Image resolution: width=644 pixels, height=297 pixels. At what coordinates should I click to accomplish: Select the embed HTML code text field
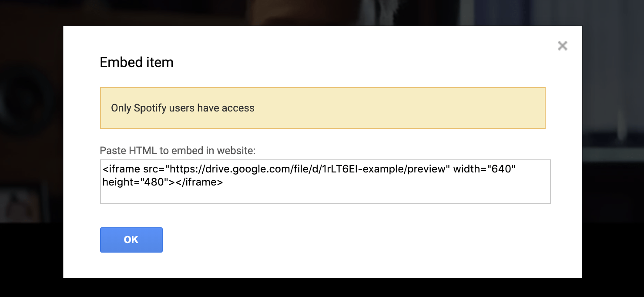(325, 182)
